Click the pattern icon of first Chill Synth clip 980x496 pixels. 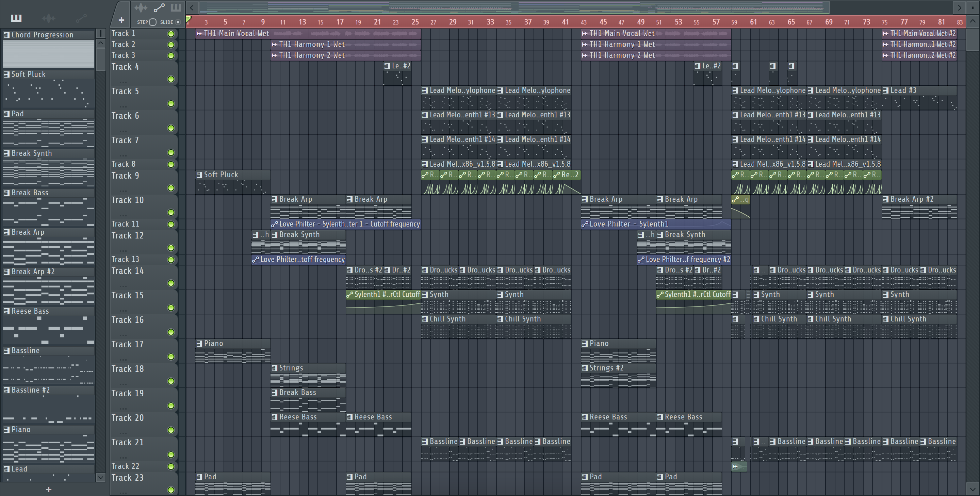425,319
